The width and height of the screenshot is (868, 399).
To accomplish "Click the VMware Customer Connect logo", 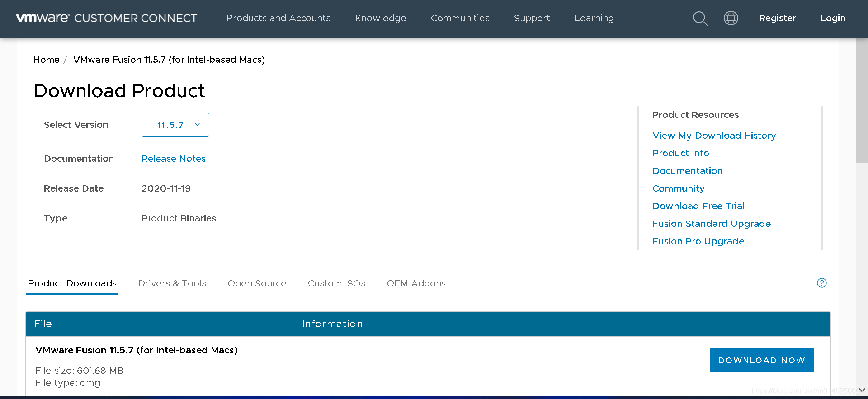I will [x=107, y=18].
